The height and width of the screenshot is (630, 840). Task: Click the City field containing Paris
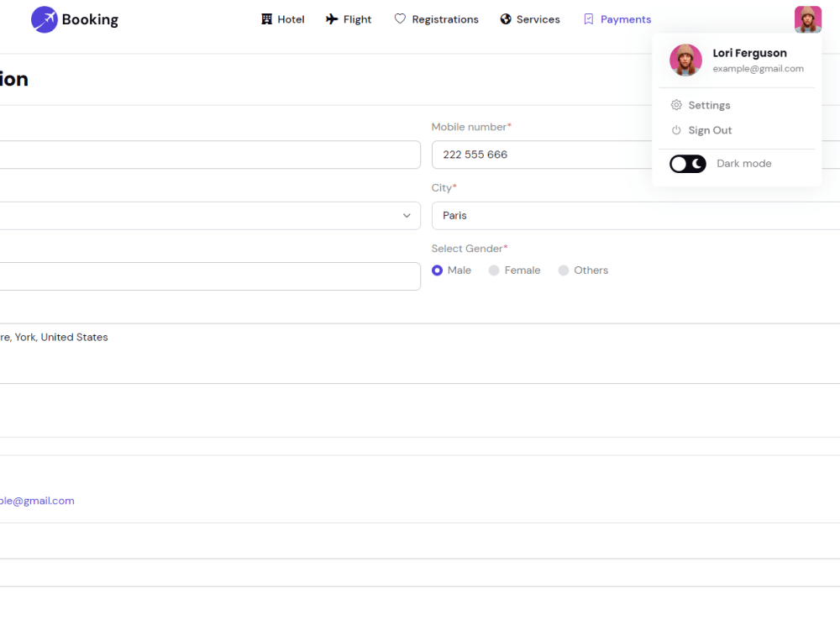click(x=636, y=215)
